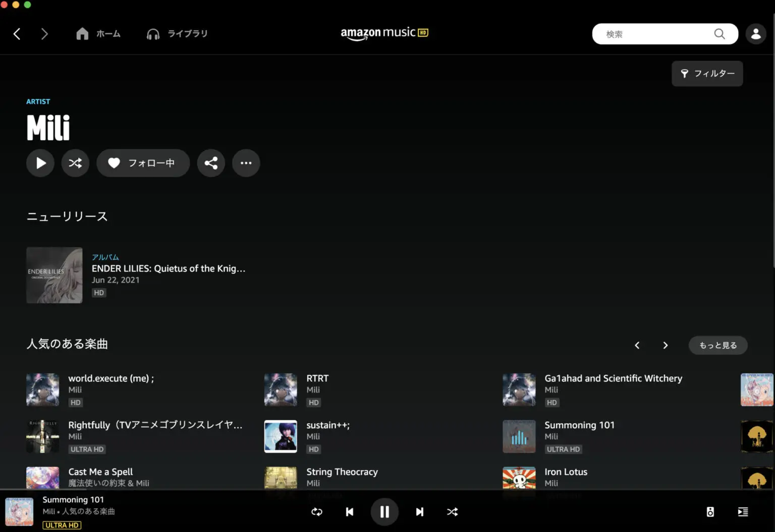
Task: Toggle repeat mode in player bar
Action: (x=317, y=512)
